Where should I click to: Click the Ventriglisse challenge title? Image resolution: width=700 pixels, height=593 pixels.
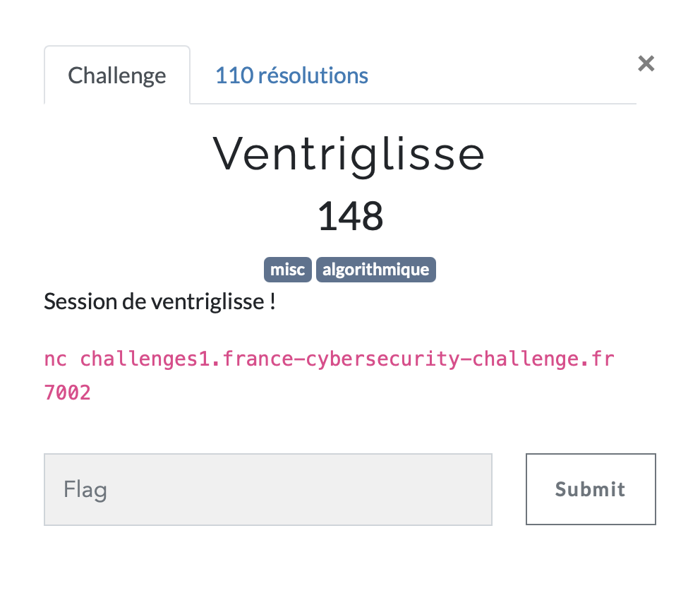349,153
